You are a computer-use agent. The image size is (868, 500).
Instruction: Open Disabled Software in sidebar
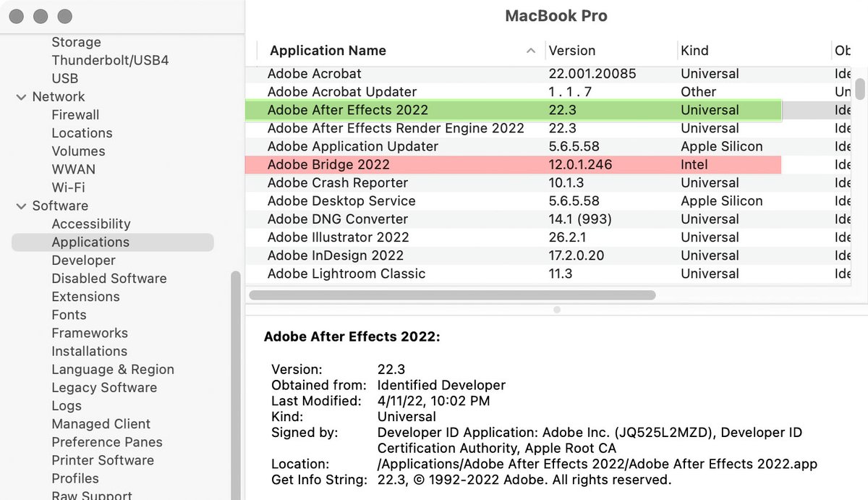point(109,279)
